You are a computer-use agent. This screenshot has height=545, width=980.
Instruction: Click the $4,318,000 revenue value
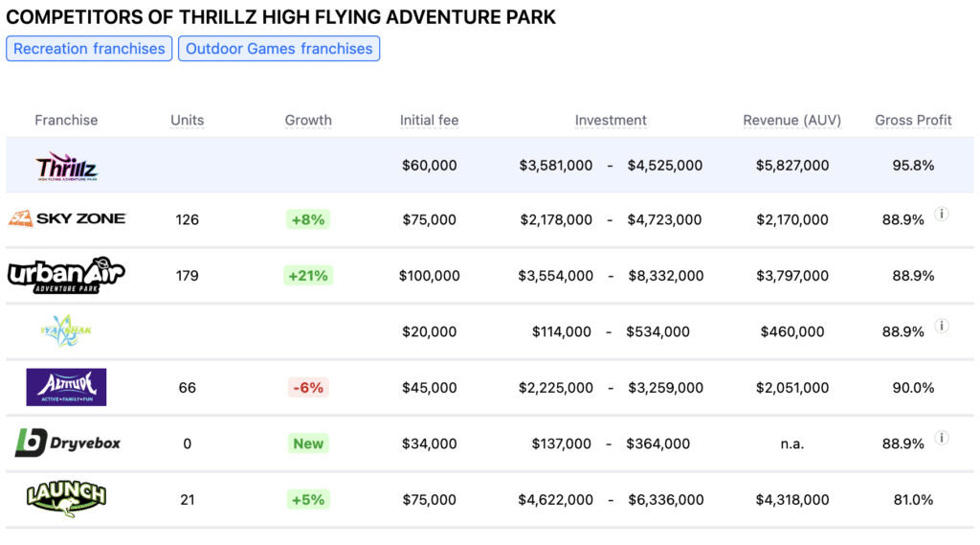coord(791,499)
